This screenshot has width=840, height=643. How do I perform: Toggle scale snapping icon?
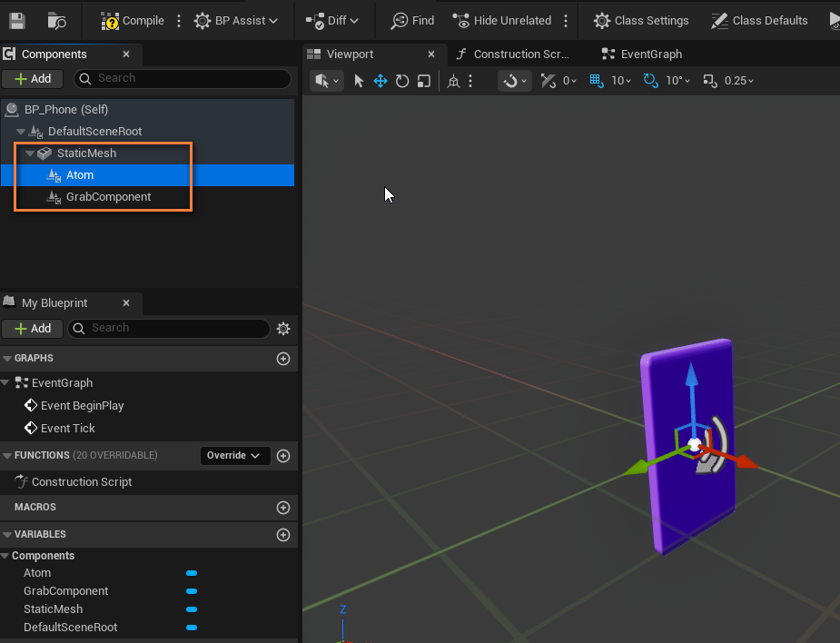pyautogui.click(x=710, y=81)
